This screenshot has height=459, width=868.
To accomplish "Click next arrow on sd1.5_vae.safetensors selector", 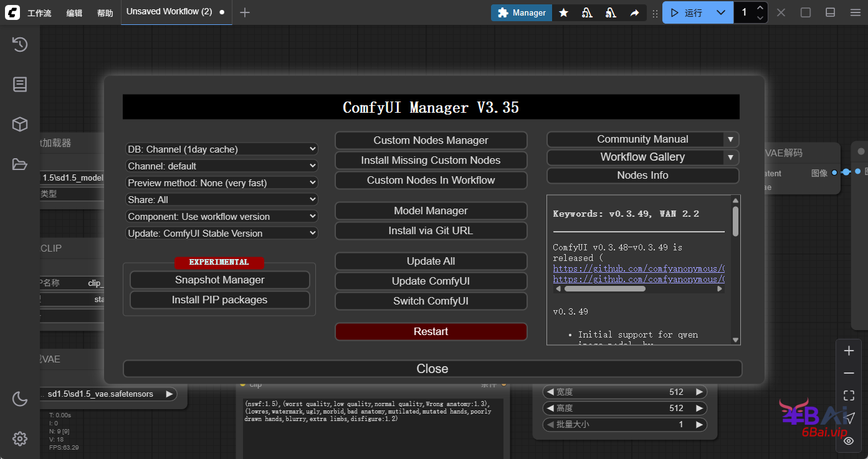I will [x=169, y=394].
